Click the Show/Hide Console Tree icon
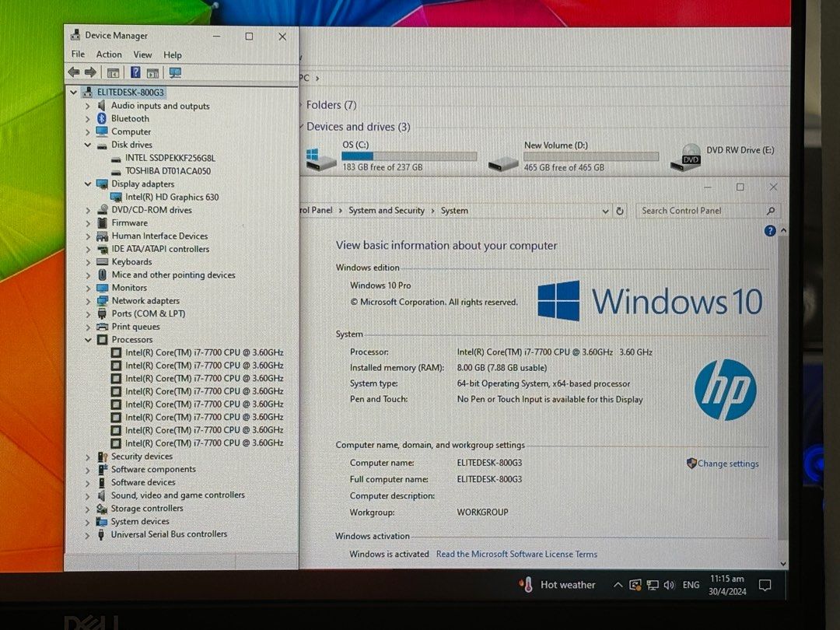 pyautogui.click(x=113, y=72)
